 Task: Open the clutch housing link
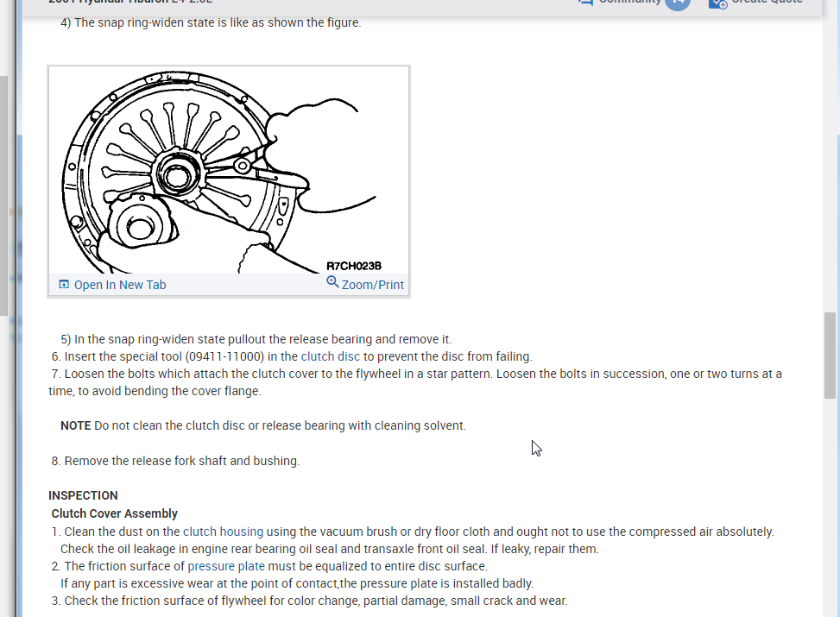click(223, 532)
